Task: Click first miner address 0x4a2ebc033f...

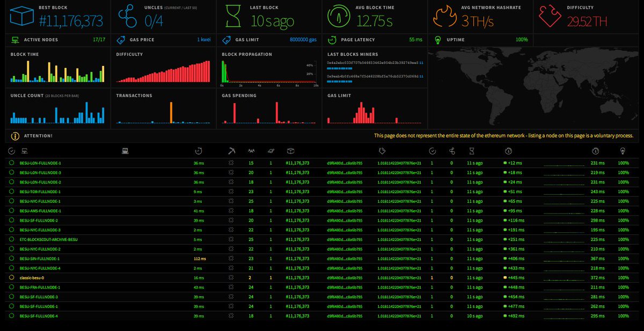Action: pos(372,63)
